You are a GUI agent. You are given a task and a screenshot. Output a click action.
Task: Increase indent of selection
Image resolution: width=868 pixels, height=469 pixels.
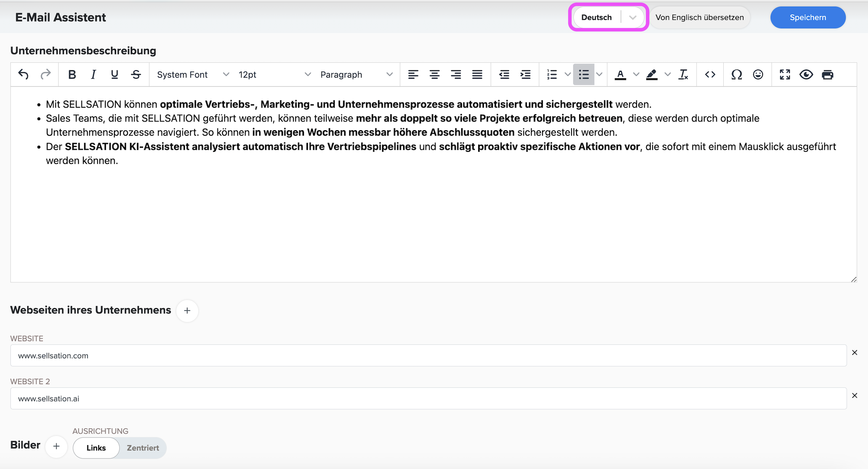point(526,74)
